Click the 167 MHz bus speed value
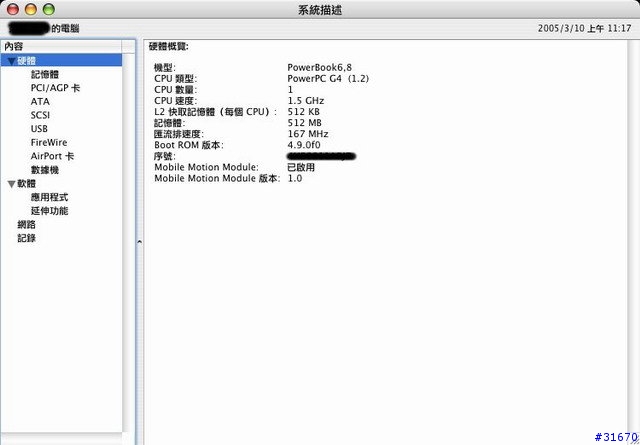 308,134
